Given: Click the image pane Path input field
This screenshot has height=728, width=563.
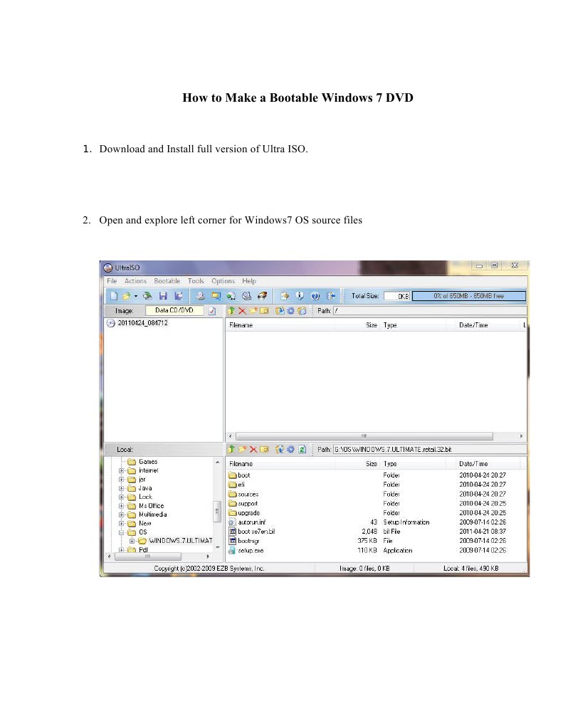Looking at the screenshot, I should click(x=430, y=310).
